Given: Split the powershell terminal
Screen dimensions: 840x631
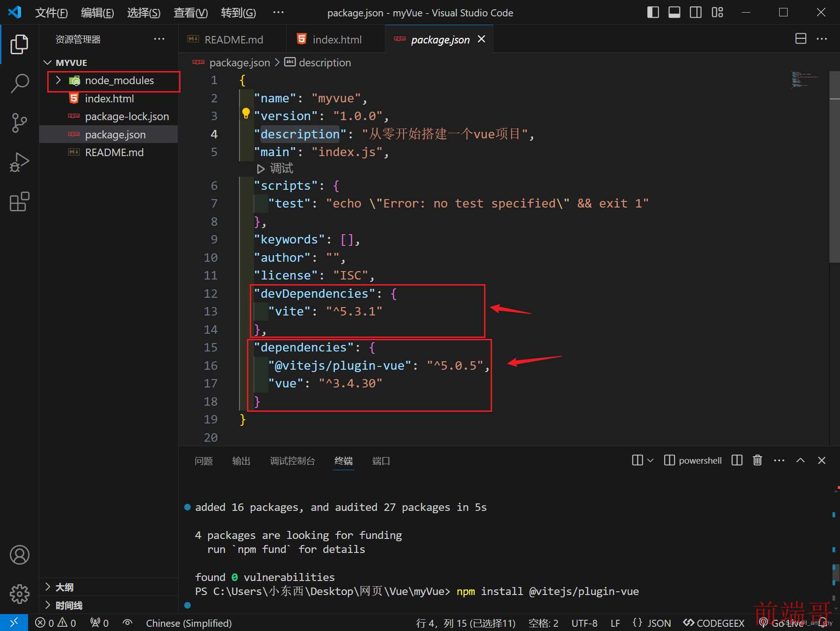Looking at the screenshot, I should 737,460.
